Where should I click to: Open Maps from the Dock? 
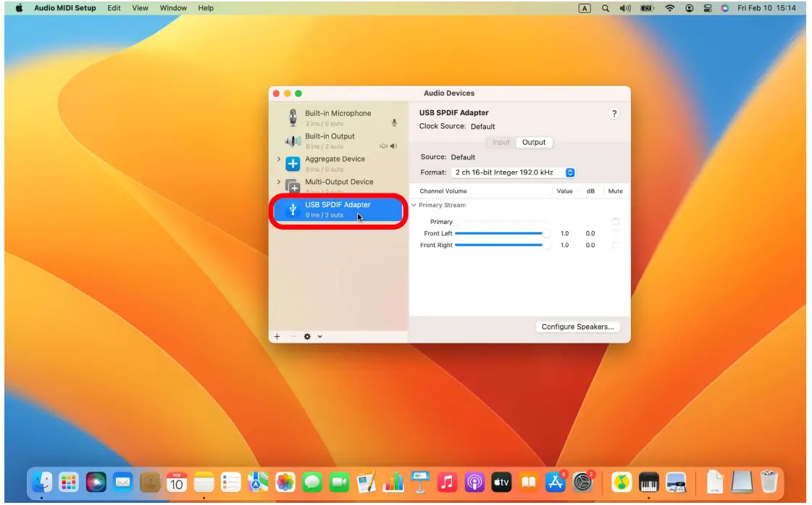coord(257,483)
